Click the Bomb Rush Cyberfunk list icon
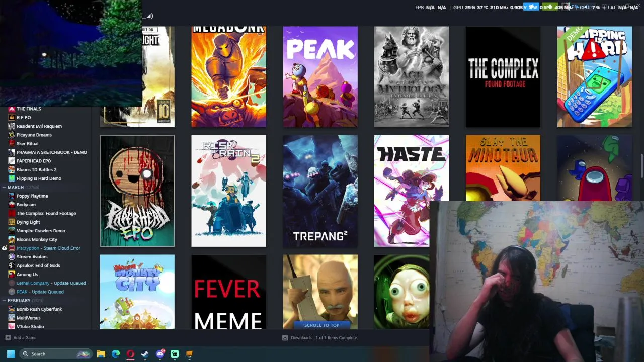The height and width of the screenshot is (362, 644). 12,309
